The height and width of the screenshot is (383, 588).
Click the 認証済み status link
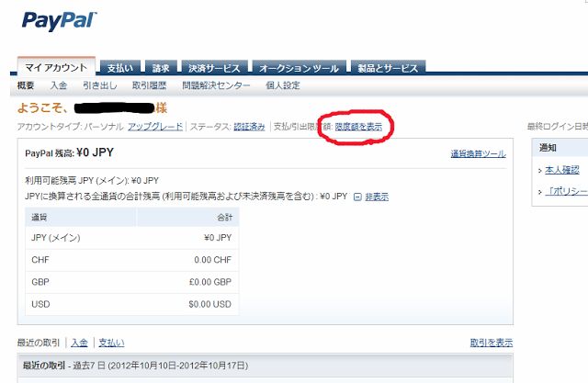[x=249, y=125]
